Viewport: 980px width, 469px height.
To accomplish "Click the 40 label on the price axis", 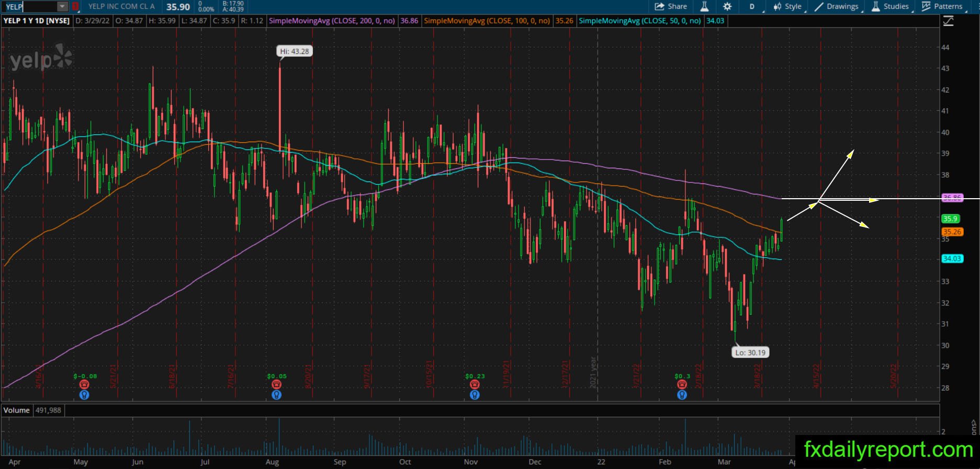I will pos(945,132).
